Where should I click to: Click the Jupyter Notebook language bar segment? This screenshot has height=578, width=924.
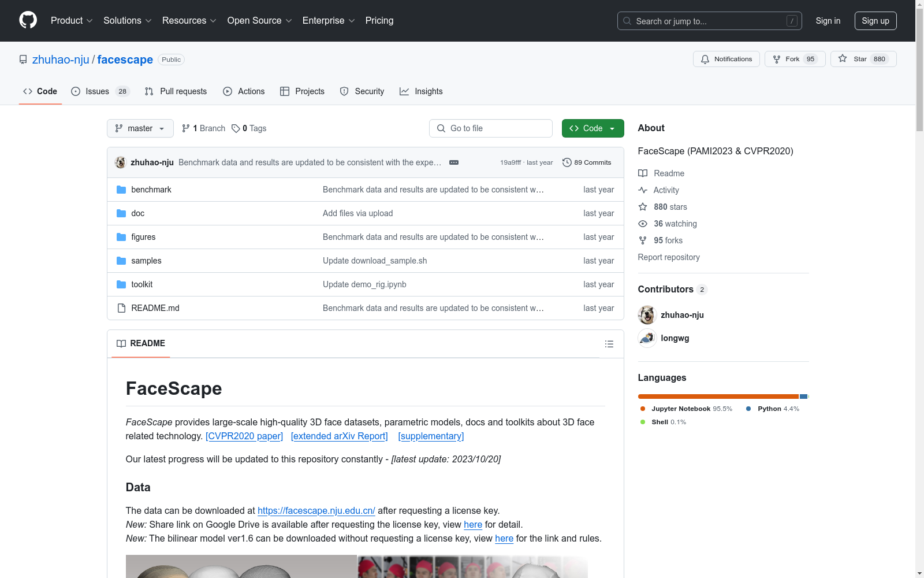pyautogui.click(x=718, y=397)
